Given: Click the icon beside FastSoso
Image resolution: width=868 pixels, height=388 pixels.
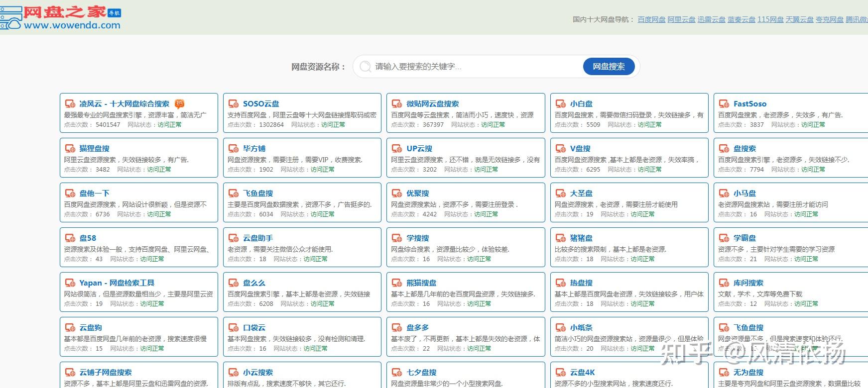Looking at the screenshot, I should (x=724, y=104).
